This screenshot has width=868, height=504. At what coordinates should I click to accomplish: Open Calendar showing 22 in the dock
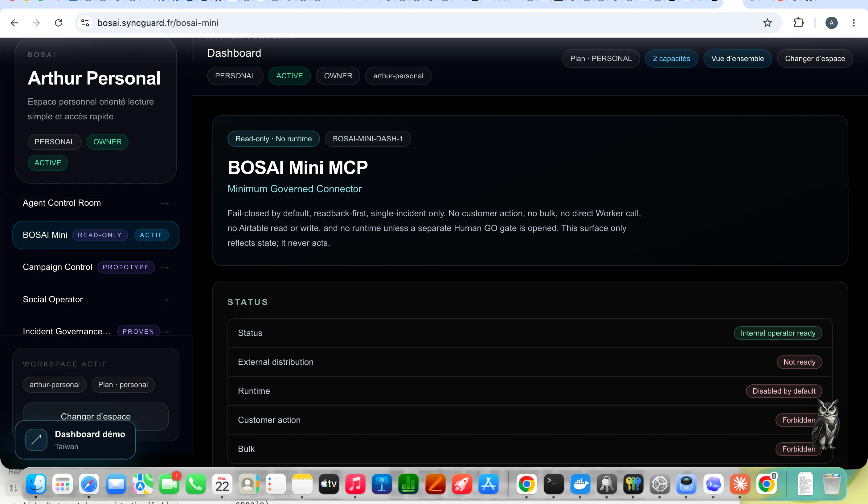222,484
